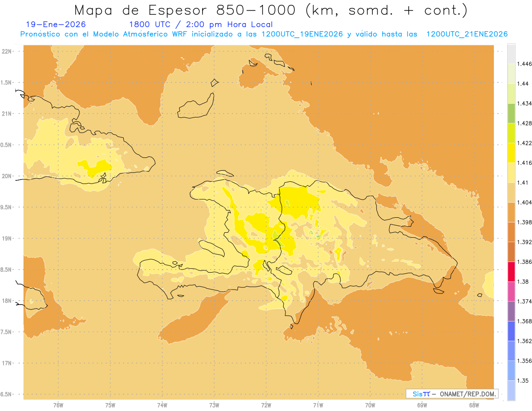Image resolution: width=532 pixels, height=411 pixels.
Task: Click the '17N' latitude label
Action: 7,363
